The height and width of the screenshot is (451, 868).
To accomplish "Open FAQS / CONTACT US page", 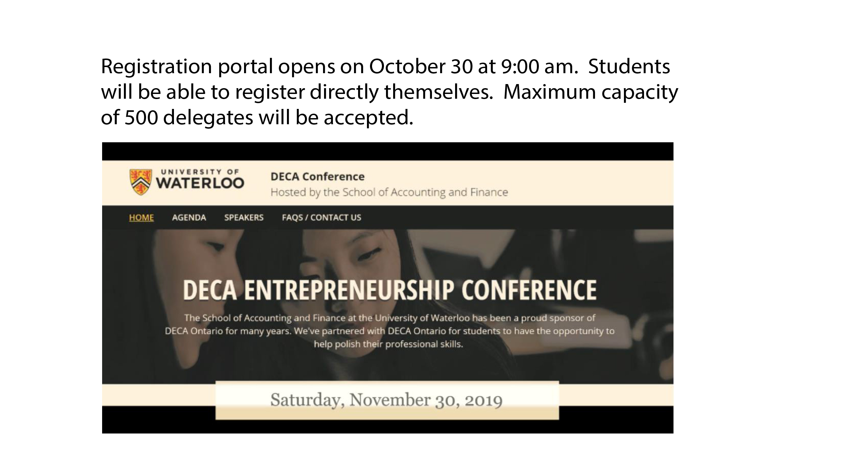I will (x=321, y=218).
